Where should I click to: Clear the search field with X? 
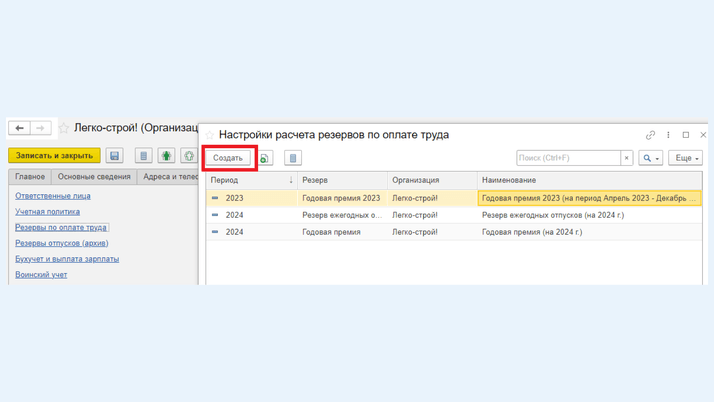[x=627, y=158]
